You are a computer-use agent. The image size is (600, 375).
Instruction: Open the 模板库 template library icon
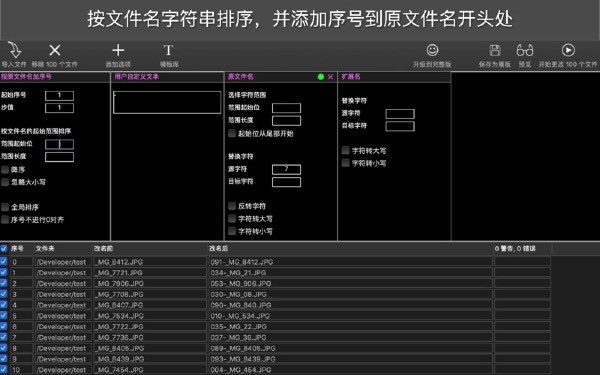[x=168, y=50]
